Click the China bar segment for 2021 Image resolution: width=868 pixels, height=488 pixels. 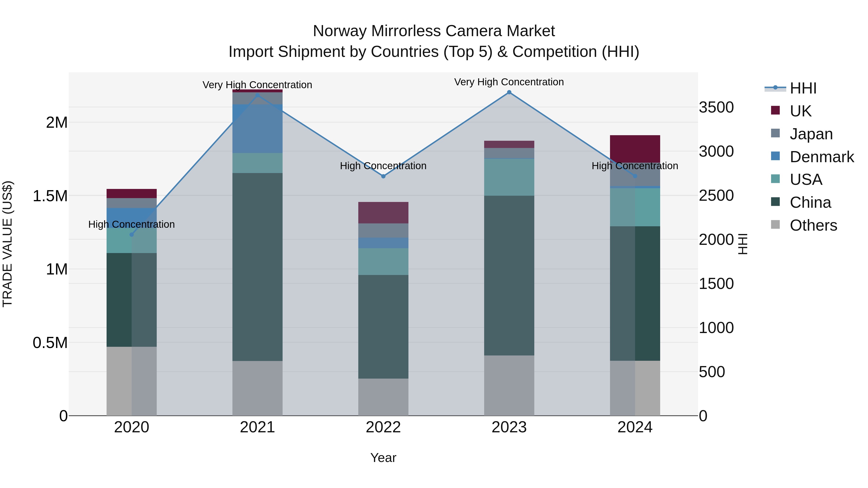click(x=258, y=267)
